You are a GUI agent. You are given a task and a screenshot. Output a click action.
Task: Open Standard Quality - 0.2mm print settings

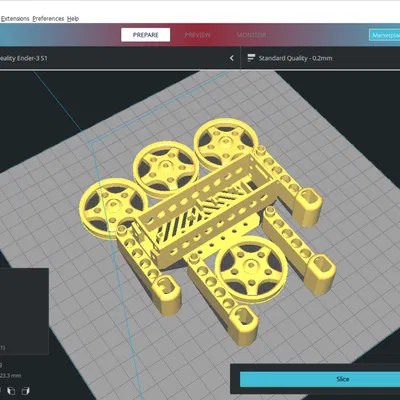(x=320, y=58)
